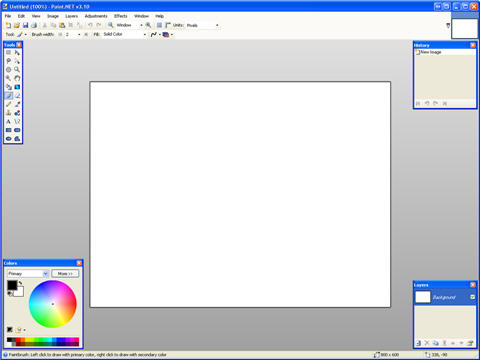The height and width of the screenshot is (360, 480).
Task: Select the Pencil tool
Action: [9, 104]
